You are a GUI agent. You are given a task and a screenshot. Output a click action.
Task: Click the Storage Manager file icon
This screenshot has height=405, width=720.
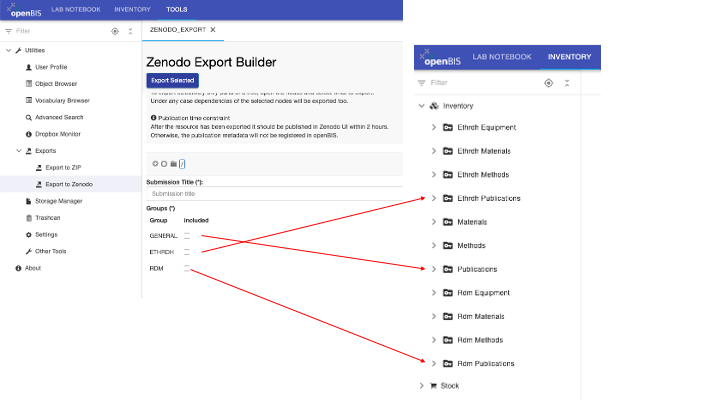(x=28, y=201)
